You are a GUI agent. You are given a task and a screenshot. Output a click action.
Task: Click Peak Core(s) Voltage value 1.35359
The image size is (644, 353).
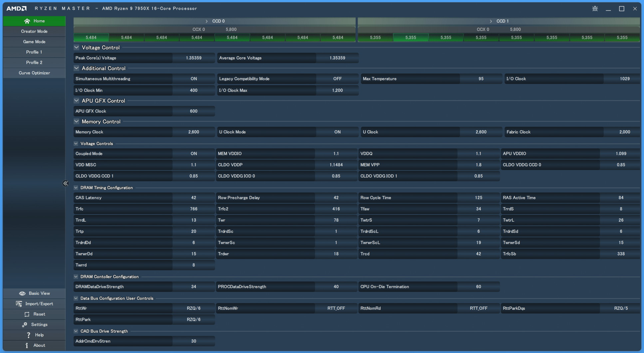(194, 58)
